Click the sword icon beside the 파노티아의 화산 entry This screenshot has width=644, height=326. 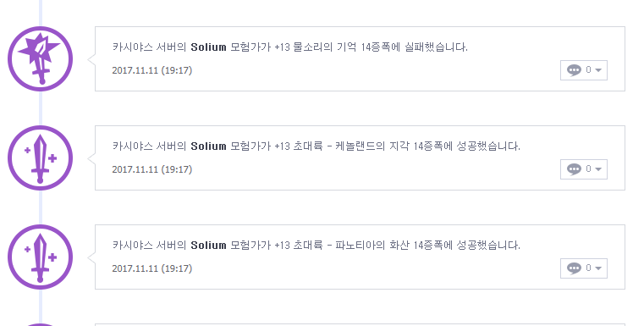point(41,257)
